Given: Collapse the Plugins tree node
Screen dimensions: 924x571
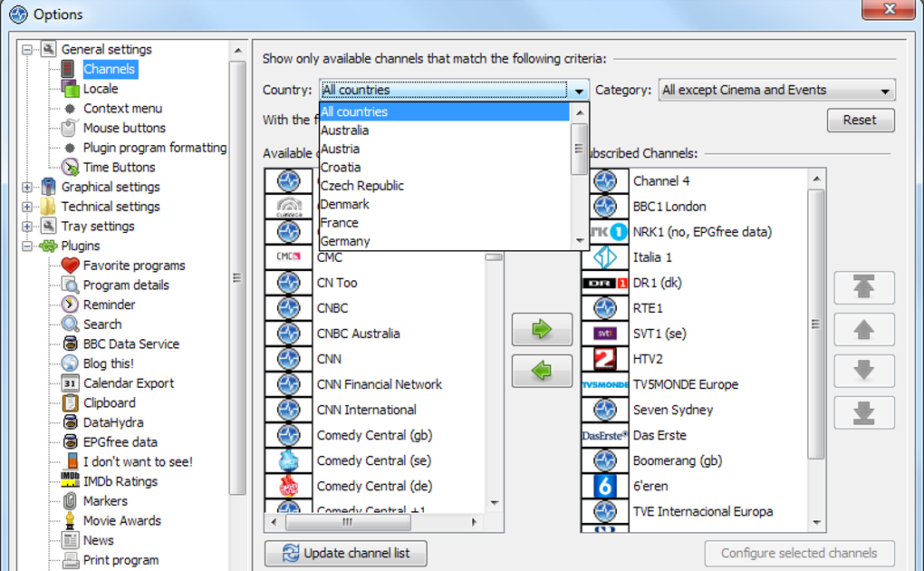Looking at the screenshot, I should tap(27, 246).
